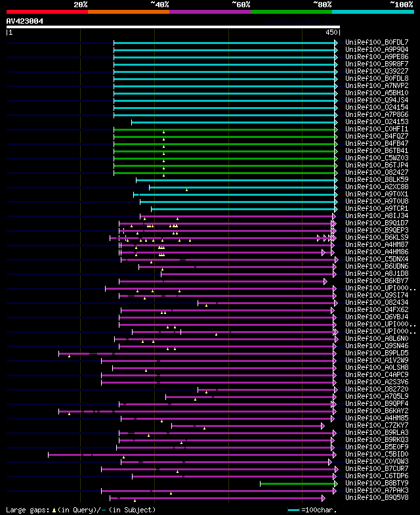Screen dimensions: 420x515
Task: Choose hit UniRef100_B0FDL8
Action: click(377, 79)
